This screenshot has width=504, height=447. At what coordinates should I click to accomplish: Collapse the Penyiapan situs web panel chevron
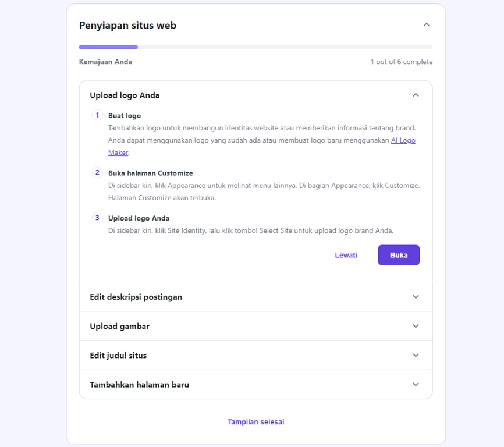pos(427,25)
